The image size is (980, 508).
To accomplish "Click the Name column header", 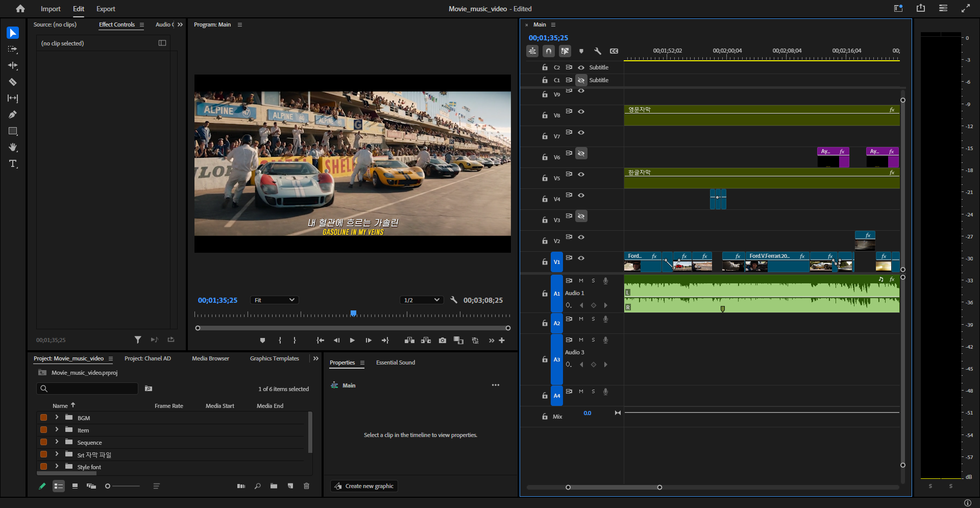I will point(60,406).
